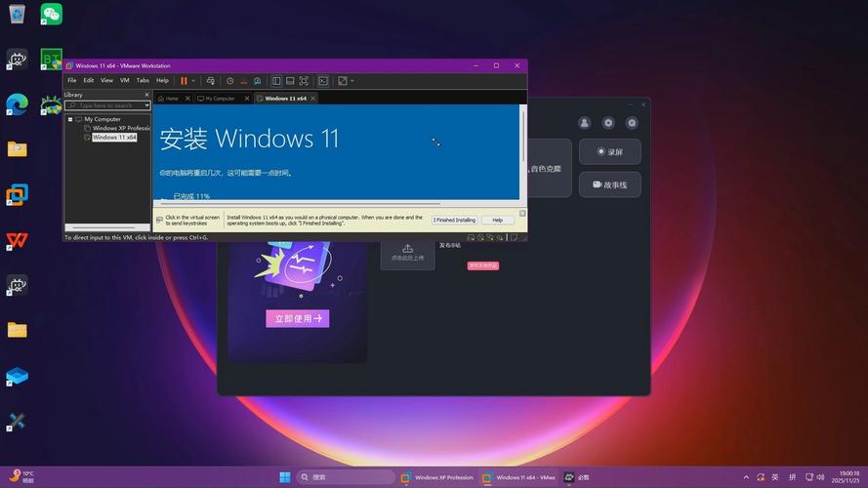Toggle the library sidebar view icon
This screenshot has height=488, width=868.
coord(276,81)
